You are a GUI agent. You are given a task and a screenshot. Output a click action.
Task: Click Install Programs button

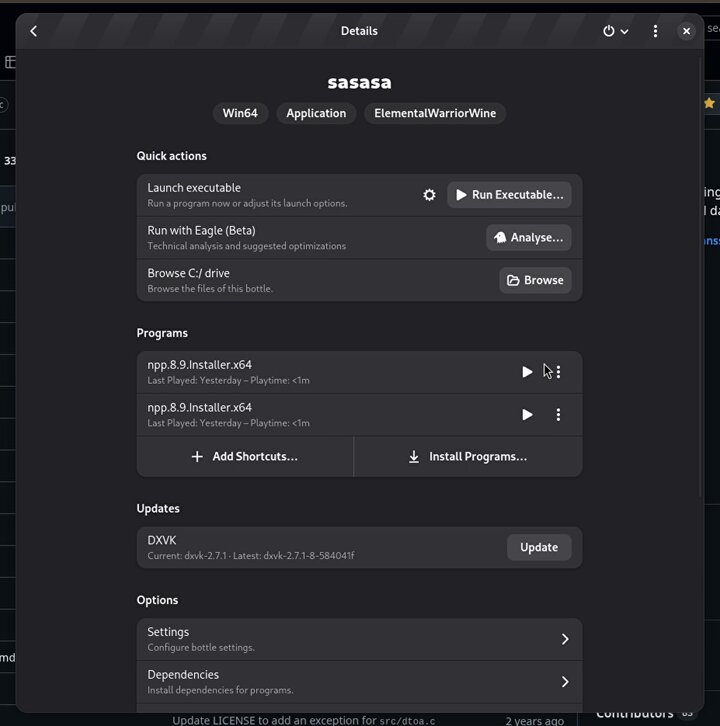[x=468, y=457]
